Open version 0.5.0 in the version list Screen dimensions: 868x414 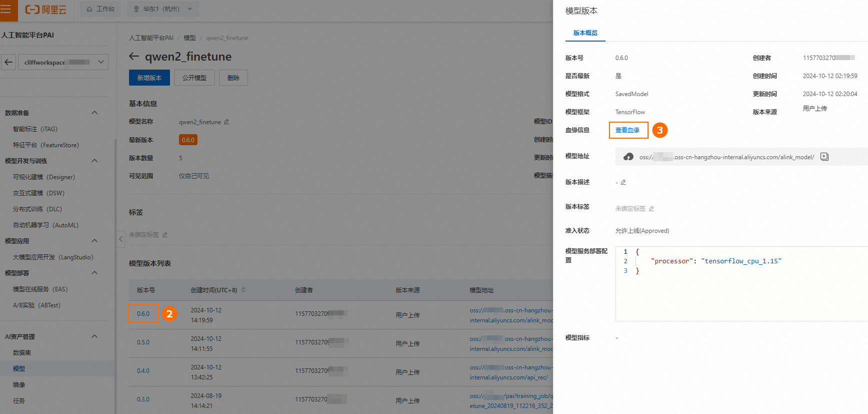tap(143, 342)
